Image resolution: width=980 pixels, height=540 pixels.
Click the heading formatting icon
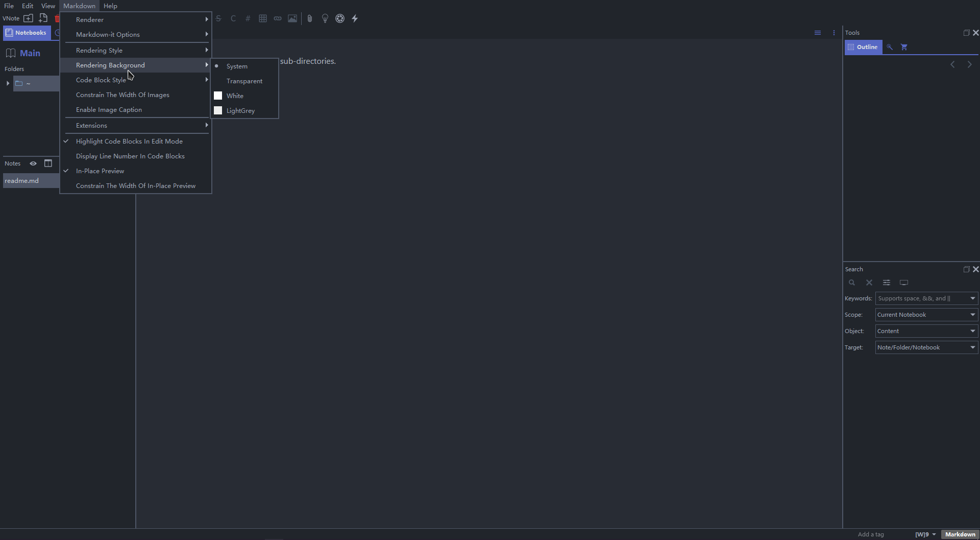click(x=248, y=18)
